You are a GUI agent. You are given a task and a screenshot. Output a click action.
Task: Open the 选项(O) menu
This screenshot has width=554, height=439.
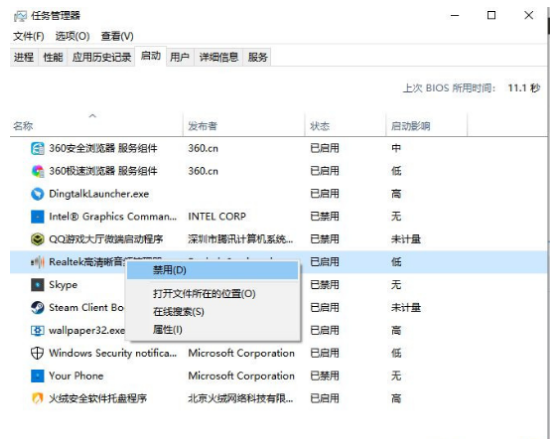72,36
